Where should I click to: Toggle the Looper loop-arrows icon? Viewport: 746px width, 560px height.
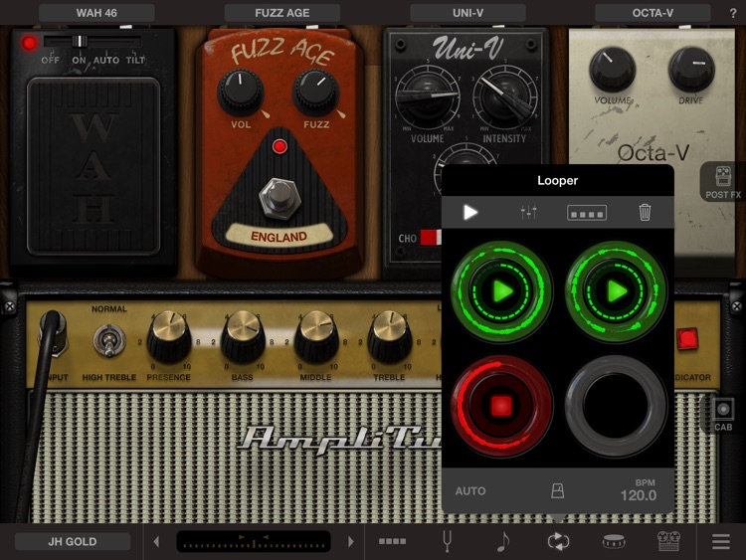(558, 541)
